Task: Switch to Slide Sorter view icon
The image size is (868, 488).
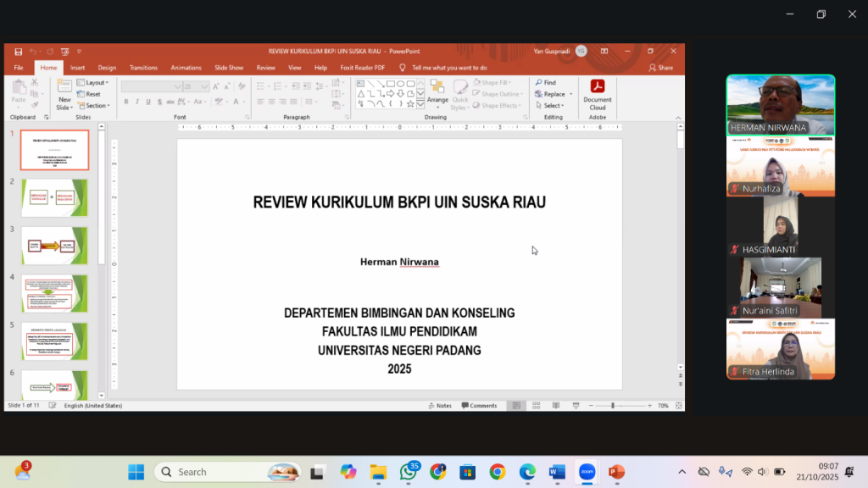Action: [x=536, y=406]
